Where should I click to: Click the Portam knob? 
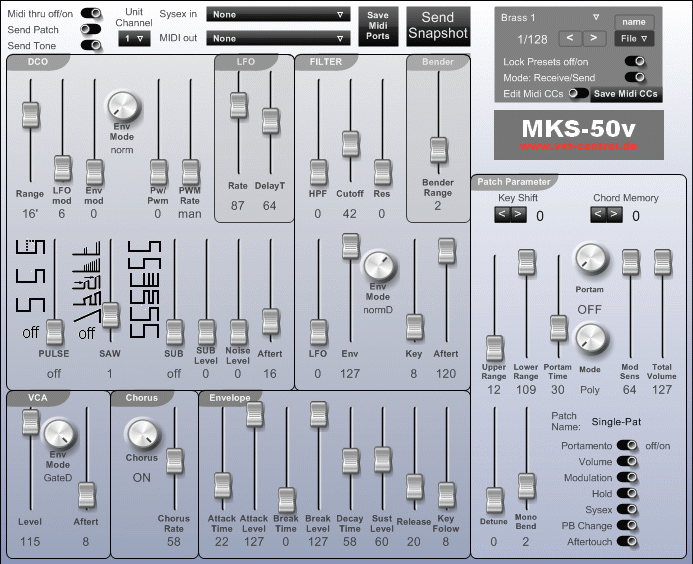pyautogui.click(x=590, y=259)
